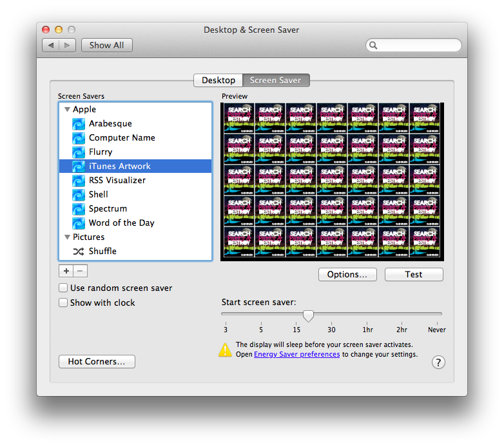Set slider to the Never tick

(x=437, y=324)
